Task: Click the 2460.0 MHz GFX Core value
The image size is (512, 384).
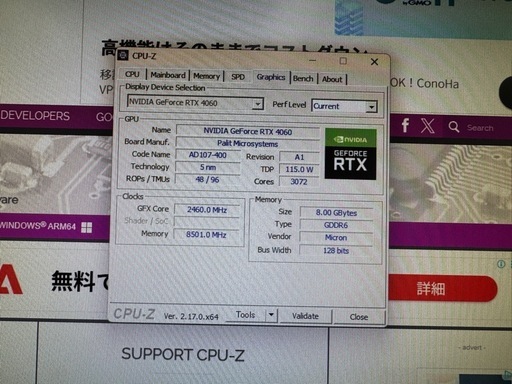Action: click(x=207, y=210)
